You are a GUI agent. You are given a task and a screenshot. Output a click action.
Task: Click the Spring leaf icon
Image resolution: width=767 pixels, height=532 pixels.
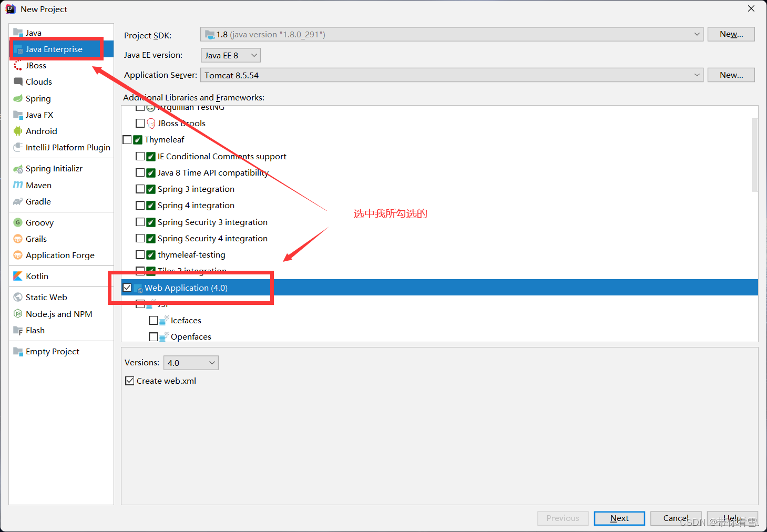(x=18, y=98)
